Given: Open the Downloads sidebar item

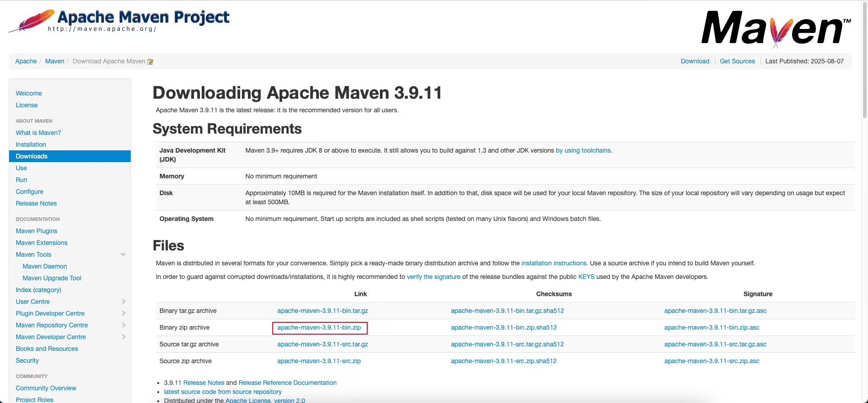Looking at the screenshot, I should pyautogui.click(x=32, y=156).
